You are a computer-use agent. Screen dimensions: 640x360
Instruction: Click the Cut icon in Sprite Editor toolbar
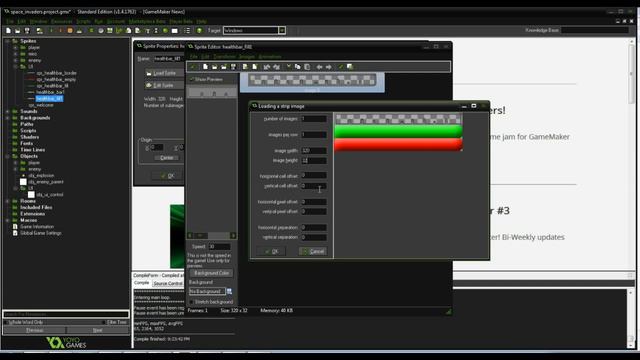coord(288,67)
